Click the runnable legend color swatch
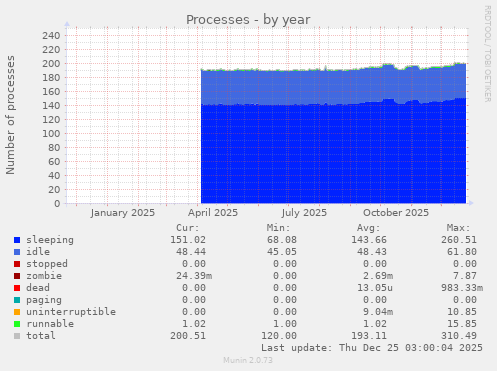 [x=17, y=324]
